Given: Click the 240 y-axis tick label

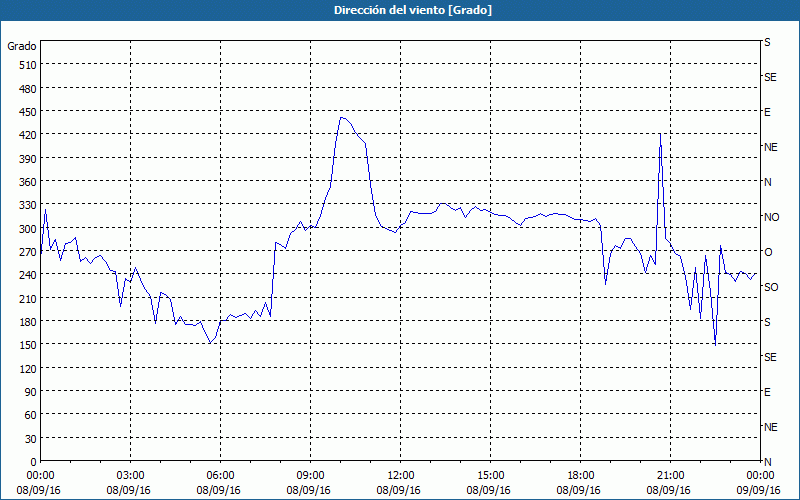Looking at the screenshot, I should point(29,275).
